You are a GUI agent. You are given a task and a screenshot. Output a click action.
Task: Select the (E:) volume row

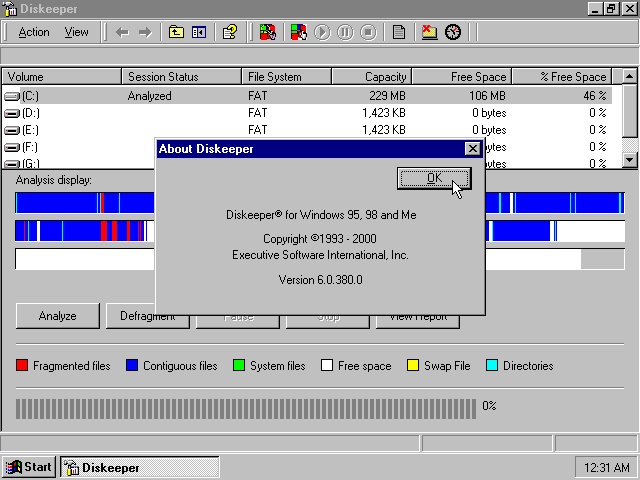pos(307,130)
